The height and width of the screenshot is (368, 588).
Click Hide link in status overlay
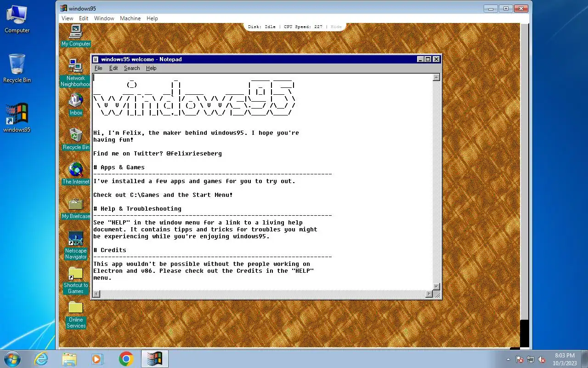pyautogui.click(x=336, y=27)
